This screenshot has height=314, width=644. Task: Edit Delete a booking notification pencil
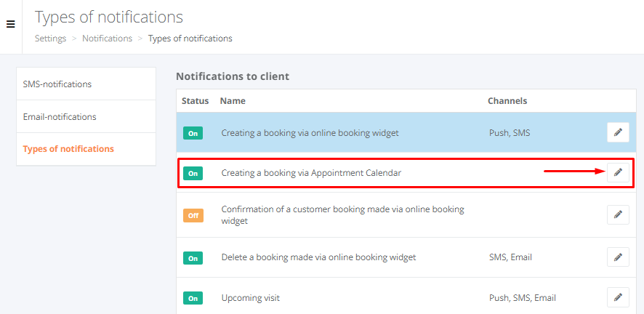coord(618,257)
